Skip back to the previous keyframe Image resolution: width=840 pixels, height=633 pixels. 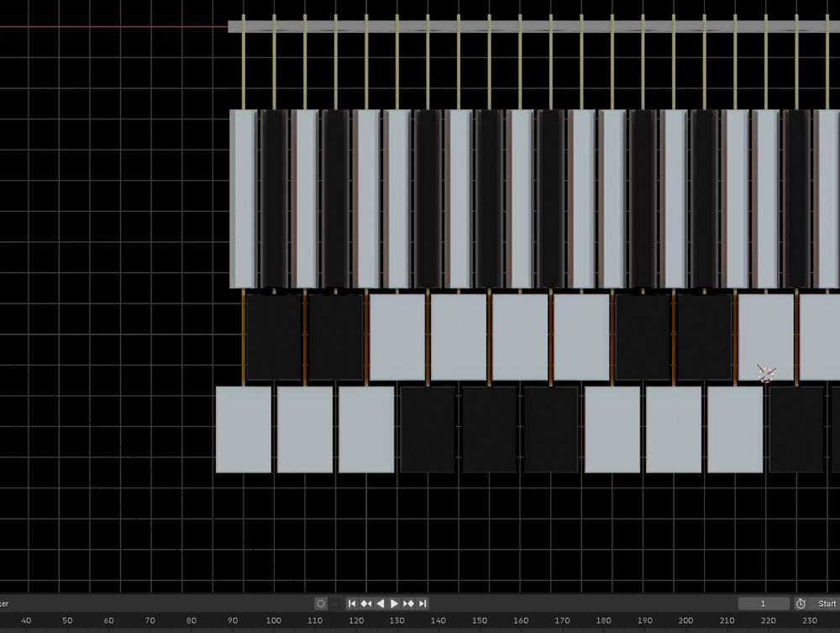pyautogui.click(x=366, y=603)
